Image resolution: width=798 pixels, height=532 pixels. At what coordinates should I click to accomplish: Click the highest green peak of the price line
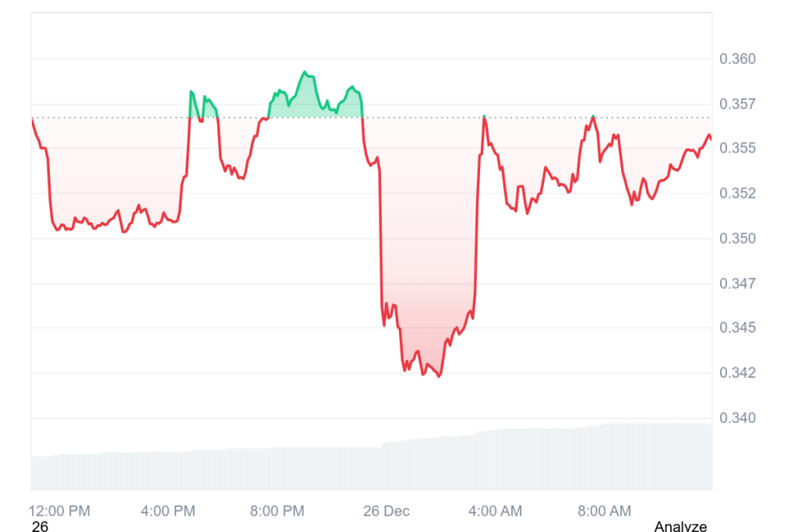(x=305, y=72)
